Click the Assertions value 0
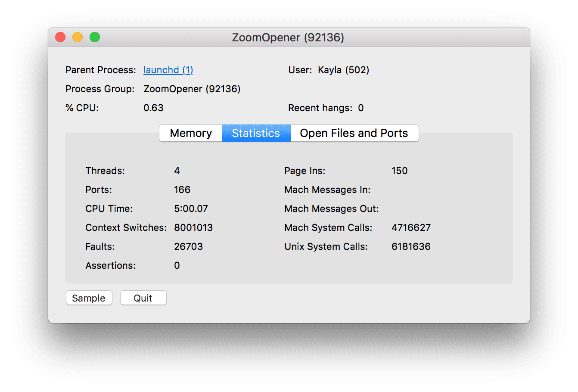This screenshot has height=392, width=578. click(177, 265)
